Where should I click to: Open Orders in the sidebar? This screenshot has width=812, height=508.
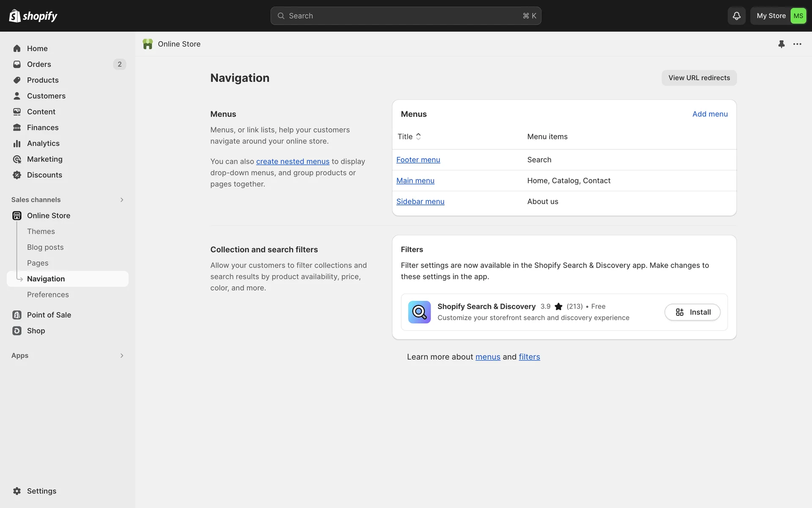[39, 64]
